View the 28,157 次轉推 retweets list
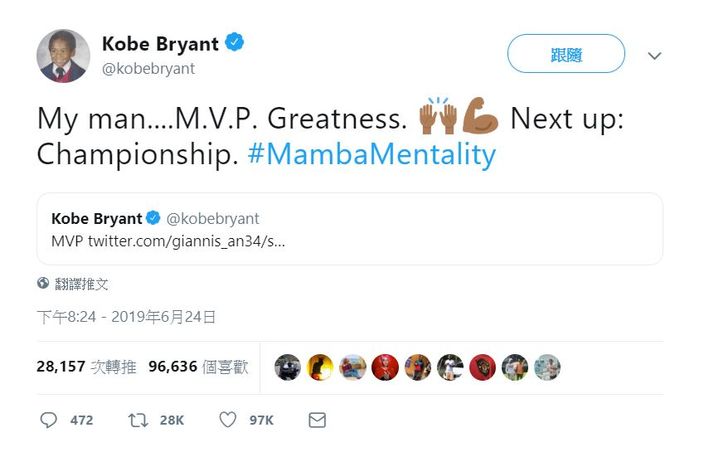This screenshot has width=704, height=457. coord(86,367)
